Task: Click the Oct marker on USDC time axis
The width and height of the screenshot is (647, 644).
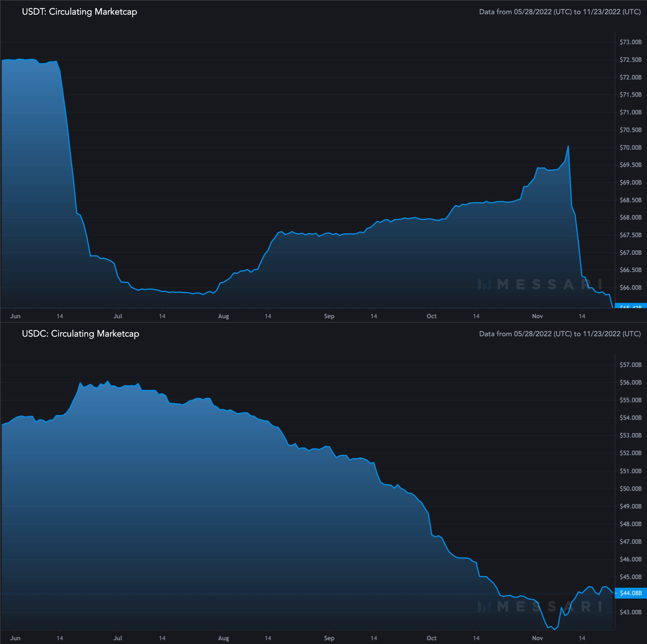Action: [431, 638]
